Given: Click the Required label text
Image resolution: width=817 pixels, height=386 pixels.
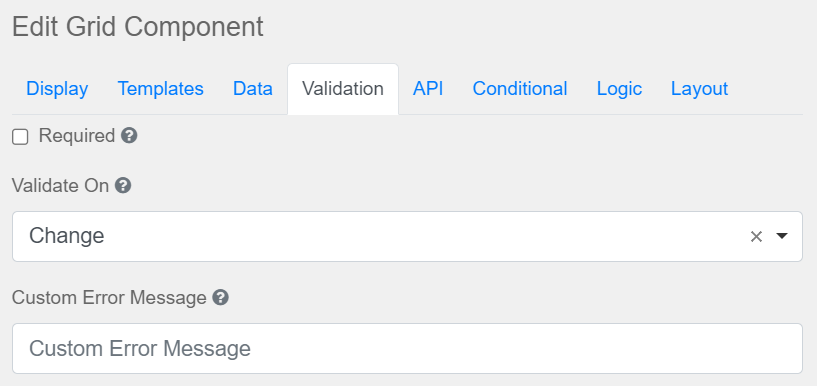Looking at the screenshot, I should pyautogui.click(x=77, y=136).
